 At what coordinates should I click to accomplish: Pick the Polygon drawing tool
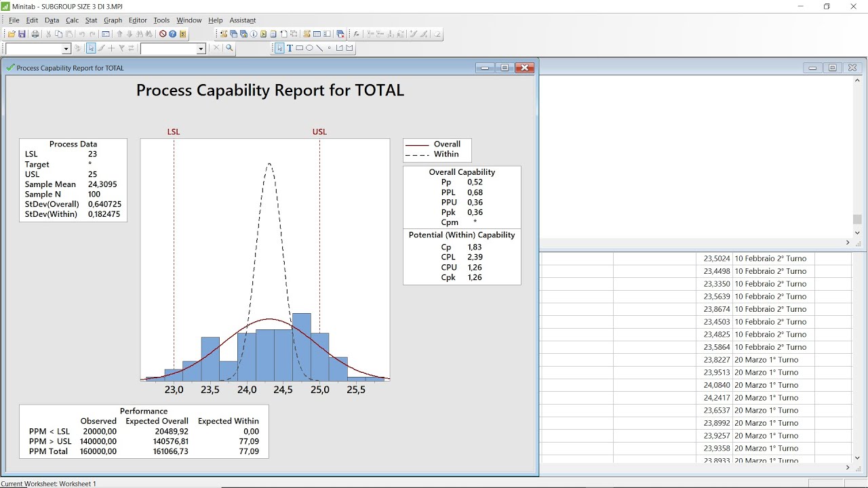tap(349, 48)
